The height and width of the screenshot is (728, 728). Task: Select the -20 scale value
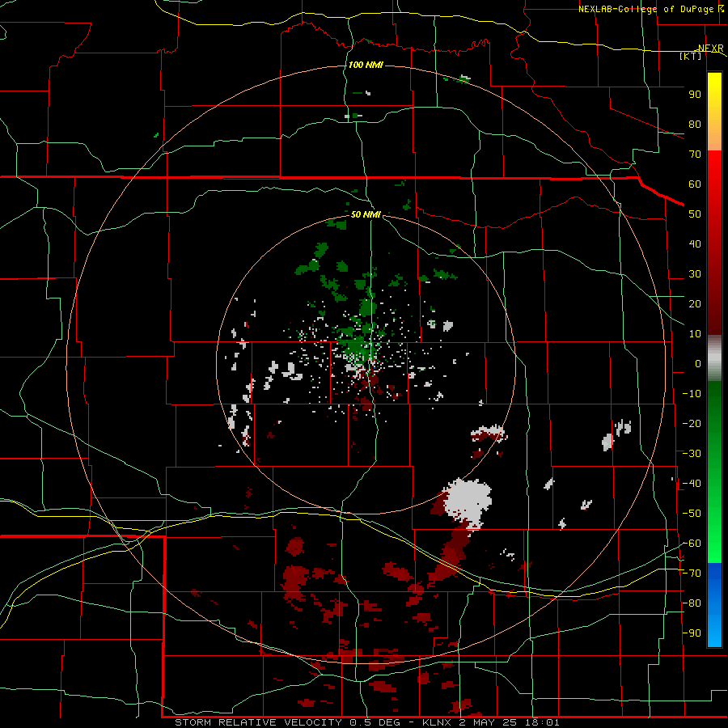click(692, 423)
